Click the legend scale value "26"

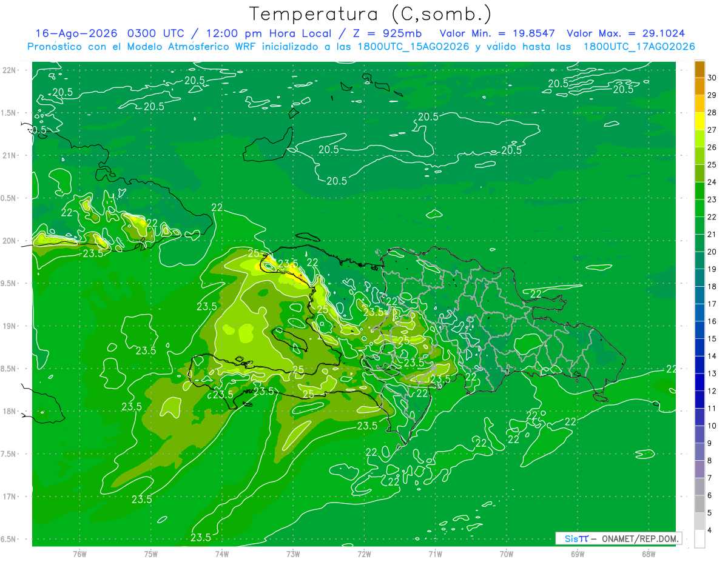[712, 147]
